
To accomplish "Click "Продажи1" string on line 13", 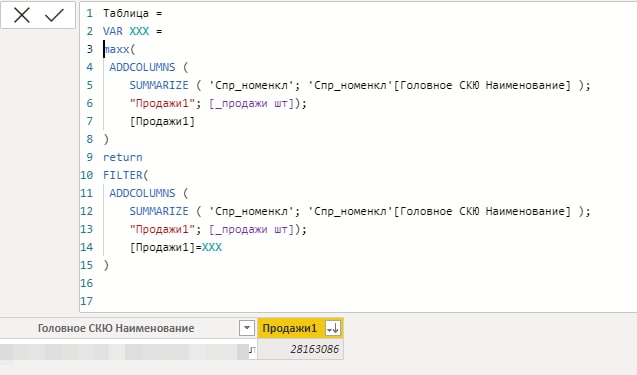I will click(162, 229).
